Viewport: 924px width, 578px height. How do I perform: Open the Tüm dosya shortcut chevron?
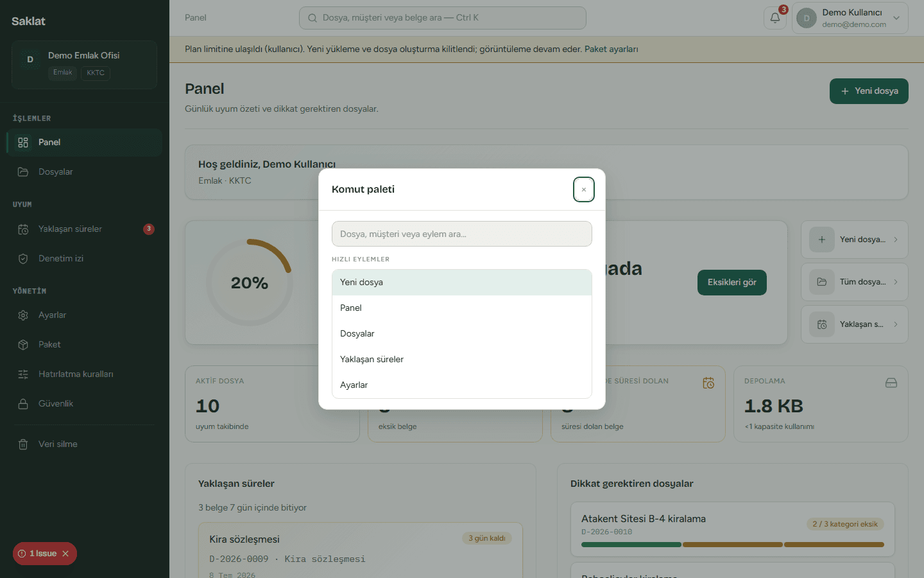896,282
